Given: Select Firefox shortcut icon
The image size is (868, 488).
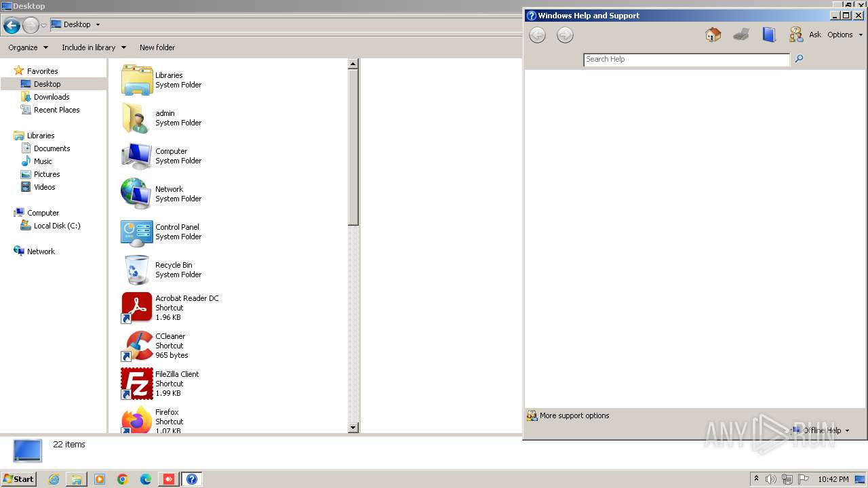Looking at the screenshot, I should pos(137,420).
